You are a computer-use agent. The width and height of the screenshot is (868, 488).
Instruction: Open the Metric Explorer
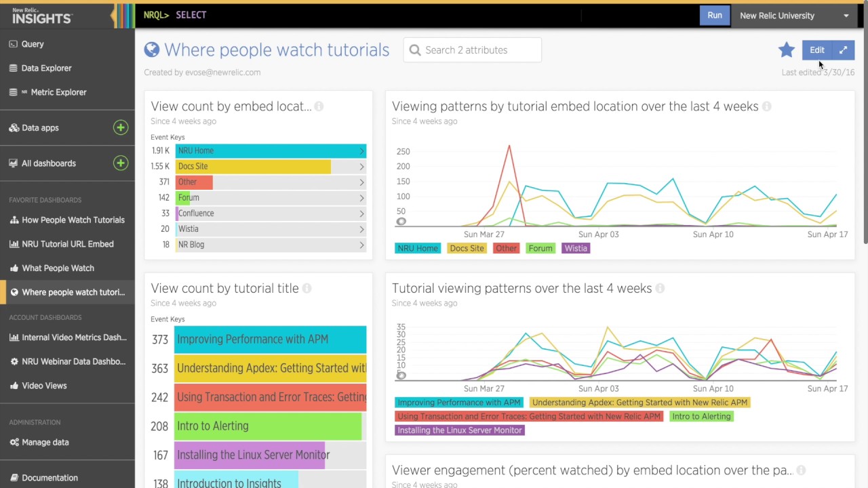tap(58, 91)
